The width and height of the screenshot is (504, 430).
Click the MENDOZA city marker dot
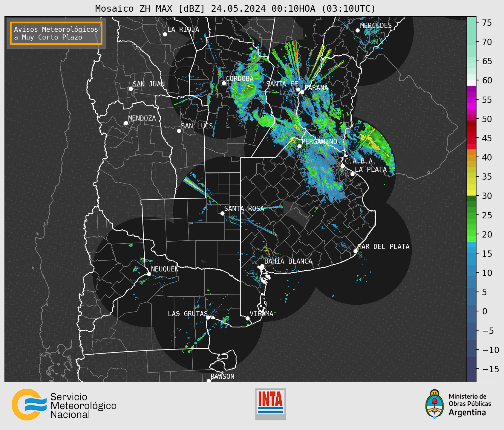[126, 123]
